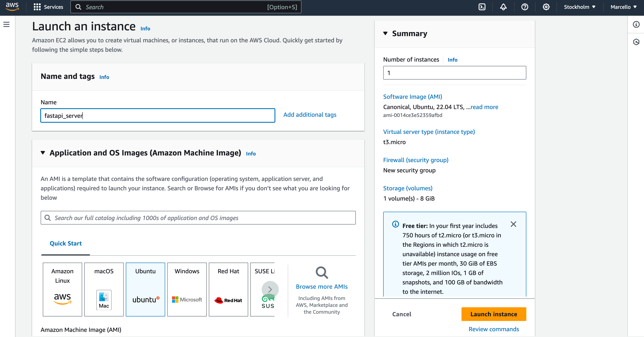Image resolution: width=644 pixels, height=337 pixels.
Task: Collapse the Summary panel
Action: click(x=385, y=33)
